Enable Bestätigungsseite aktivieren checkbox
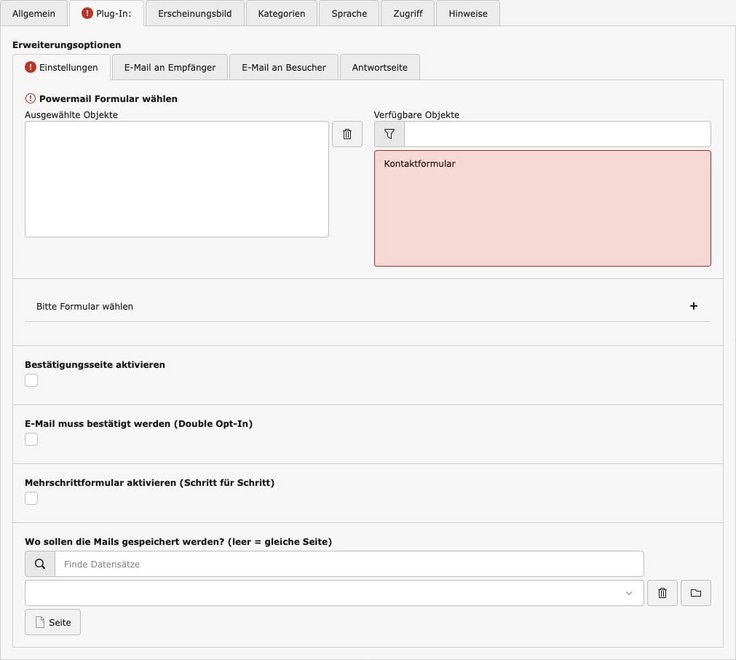736x660 pixels. 32,381
